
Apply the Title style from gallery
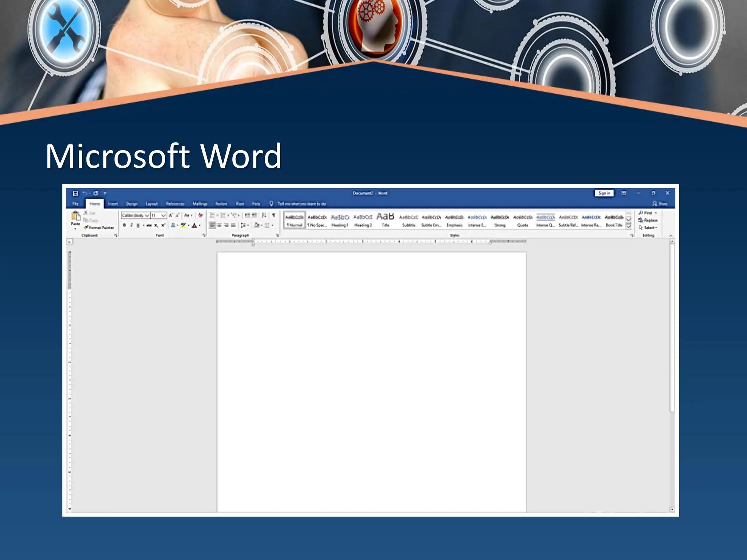click(386, 221)
